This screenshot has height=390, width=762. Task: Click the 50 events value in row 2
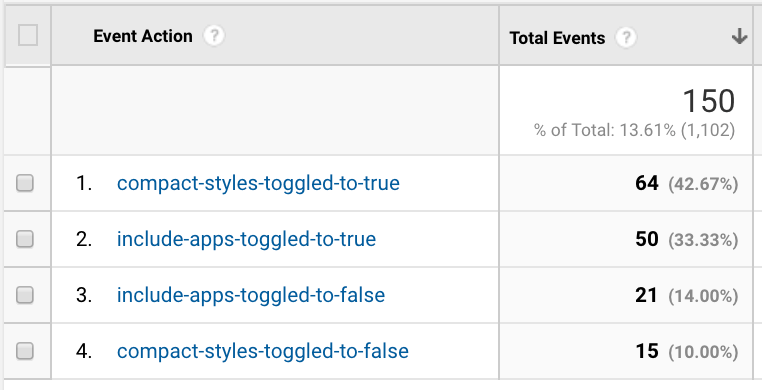[x=647, y=239]
